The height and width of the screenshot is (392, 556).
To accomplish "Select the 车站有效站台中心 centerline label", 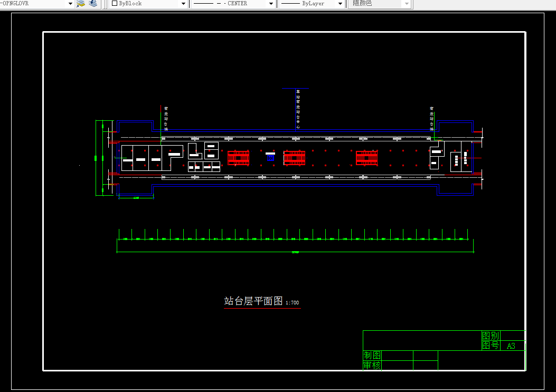I will (x=298, y=109).
